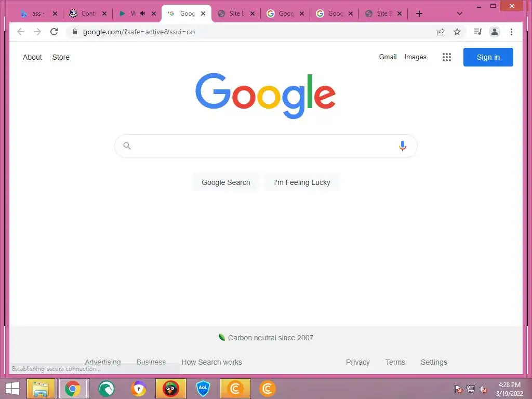Open the Settings footer menu
Viewport: 532px width, 399px height.
click(434, 362)
